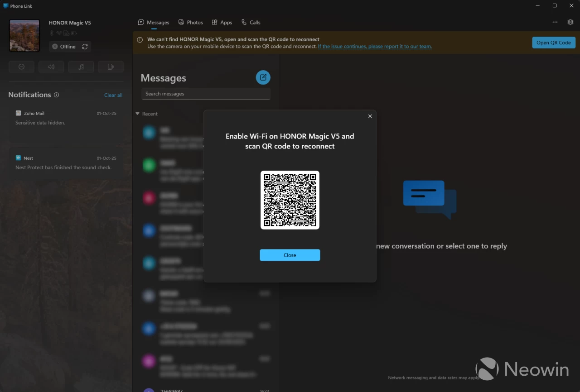Clear all notifications
Image resolution: width=580 pixels, height=392 pixels.
pos(113,95)
